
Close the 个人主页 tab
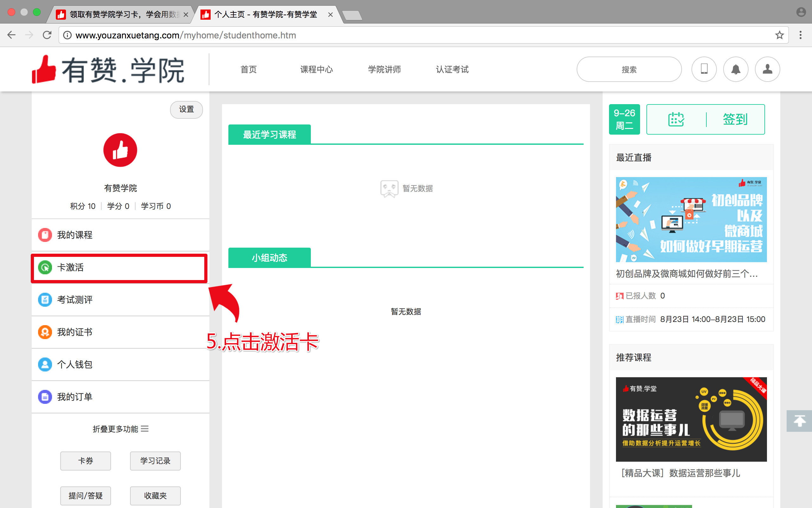pyautogui.click(x=330, y=15)
